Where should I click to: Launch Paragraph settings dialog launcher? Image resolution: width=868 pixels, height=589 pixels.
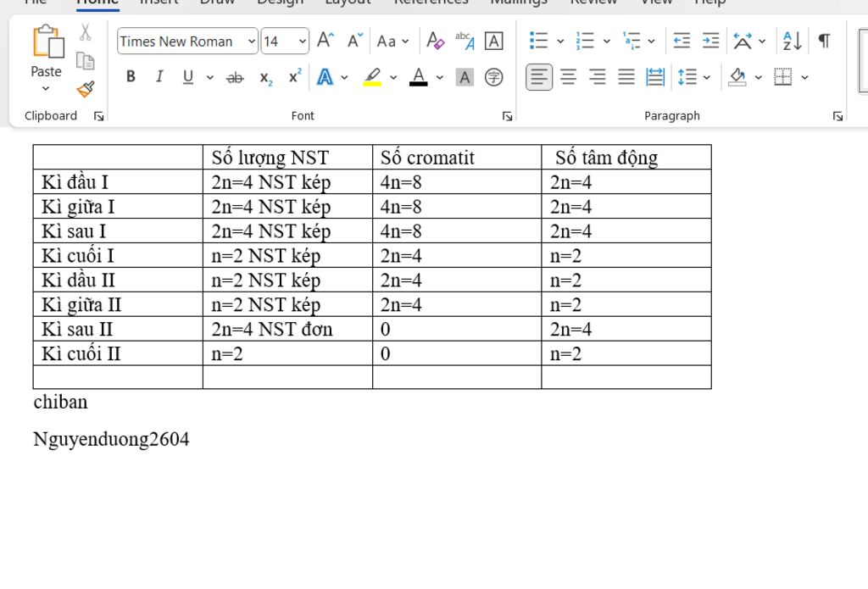pos(837,116)
